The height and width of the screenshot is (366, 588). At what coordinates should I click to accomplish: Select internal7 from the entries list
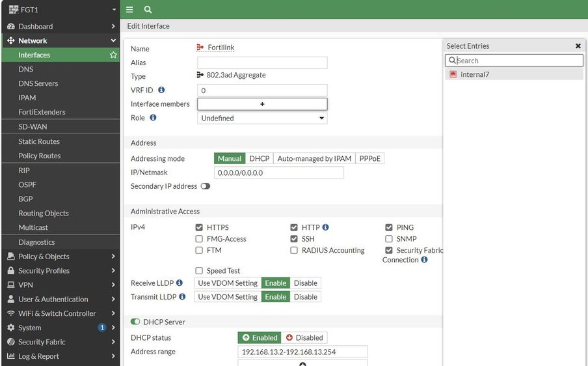pyautogui.click(x=474, y=75)
